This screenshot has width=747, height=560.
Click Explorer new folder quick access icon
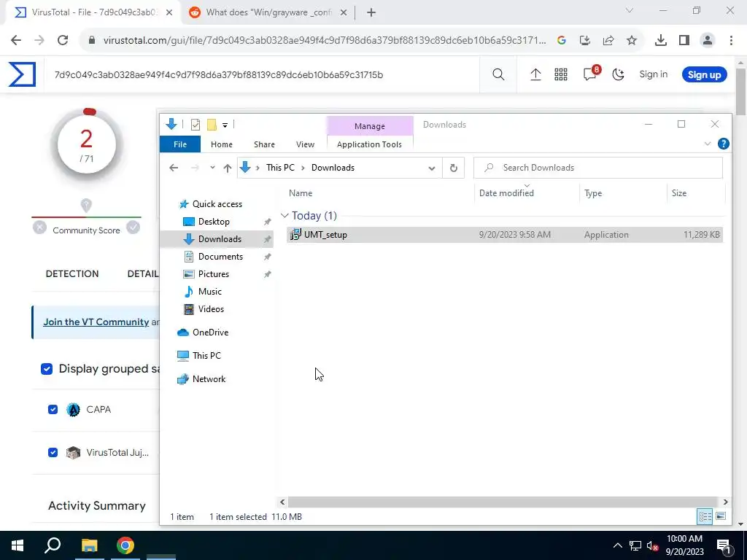(x=212, y=125)
